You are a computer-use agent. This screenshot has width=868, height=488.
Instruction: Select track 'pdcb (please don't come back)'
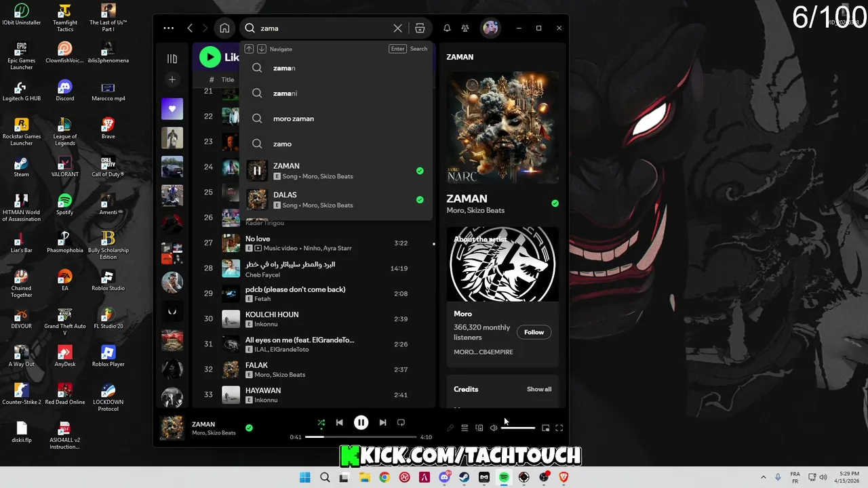point(315,293)
